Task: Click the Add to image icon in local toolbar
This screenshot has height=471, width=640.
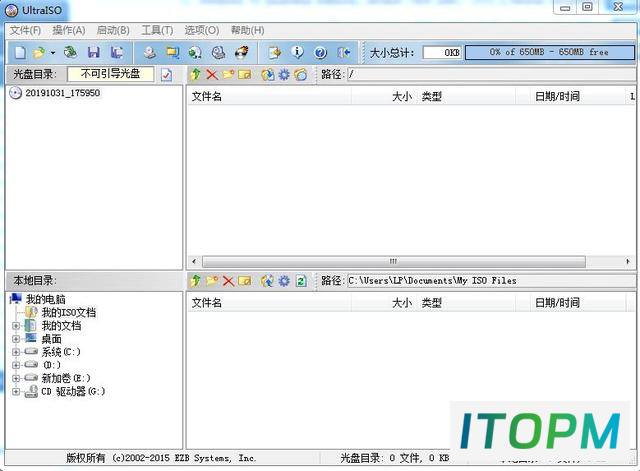Action: click(267, 281)
